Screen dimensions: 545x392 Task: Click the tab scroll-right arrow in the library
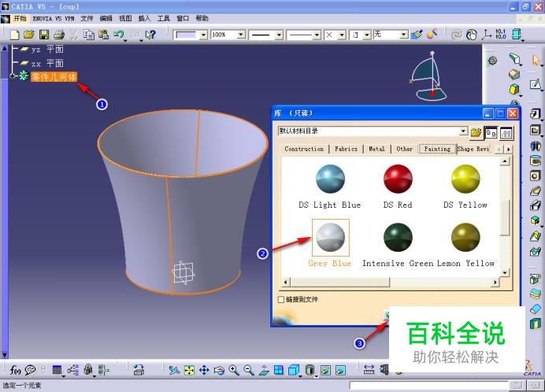pyautogui.click(x=508, y=149)
